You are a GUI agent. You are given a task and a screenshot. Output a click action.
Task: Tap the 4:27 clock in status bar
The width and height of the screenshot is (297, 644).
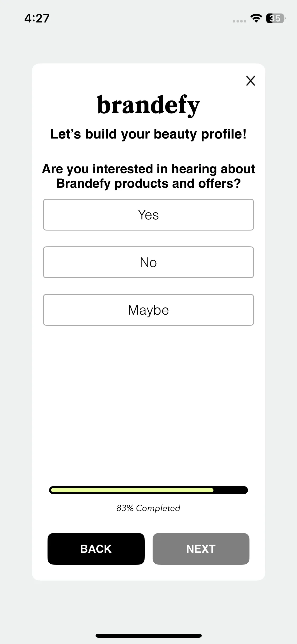click(37, 18)
